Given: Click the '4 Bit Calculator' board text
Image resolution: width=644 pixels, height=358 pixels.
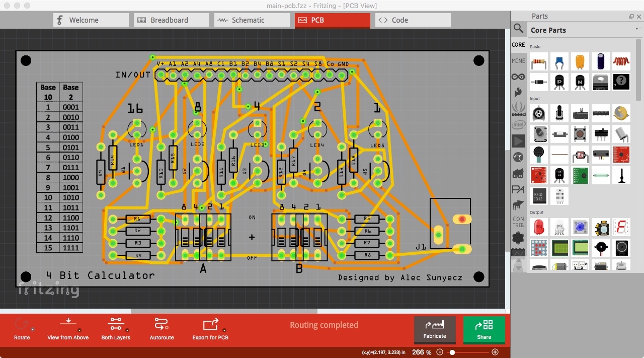Looking at the screenshot, I should coord(101,275).
